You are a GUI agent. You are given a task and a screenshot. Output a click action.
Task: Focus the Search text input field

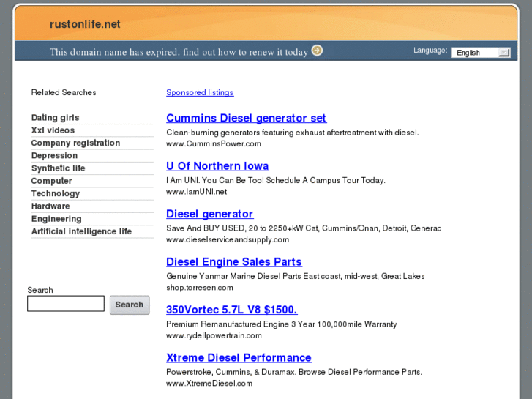pyautogui.click(x=66, y=303)
